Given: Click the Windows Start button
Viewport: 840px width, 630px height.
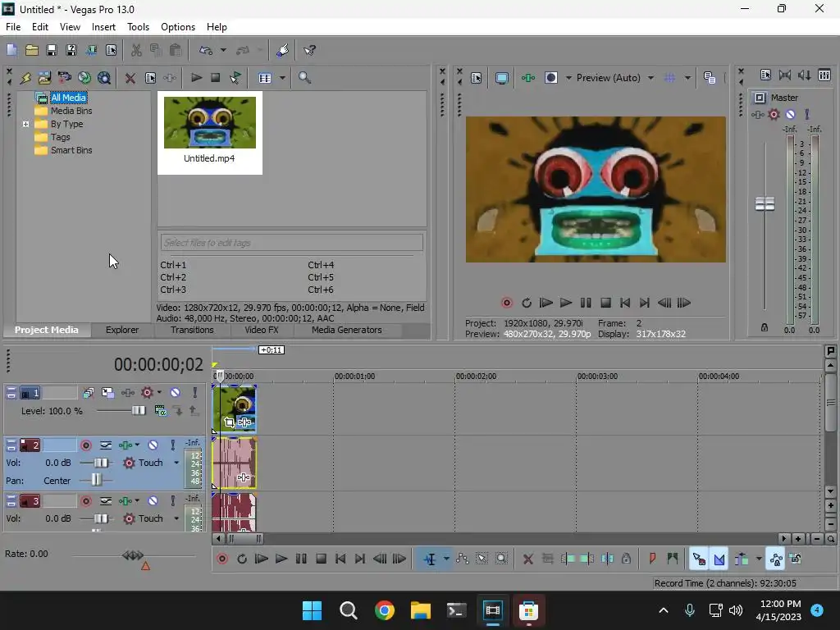Looking at the screenshot, I should coord(312,610).
